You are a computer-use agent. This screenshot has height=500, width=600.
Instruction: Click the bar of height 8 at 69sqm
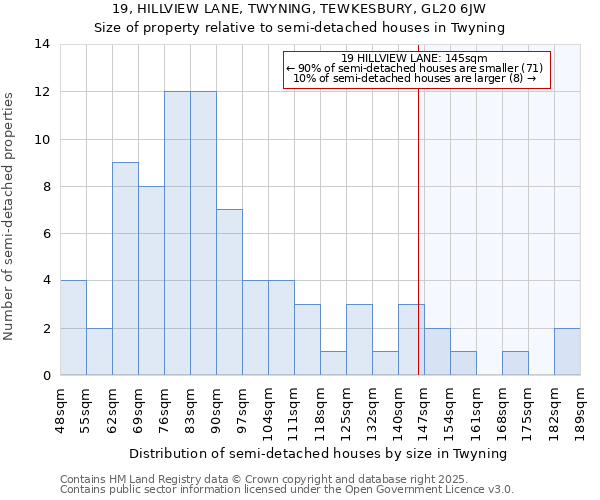pyautogui.click(x=152, y=281)
